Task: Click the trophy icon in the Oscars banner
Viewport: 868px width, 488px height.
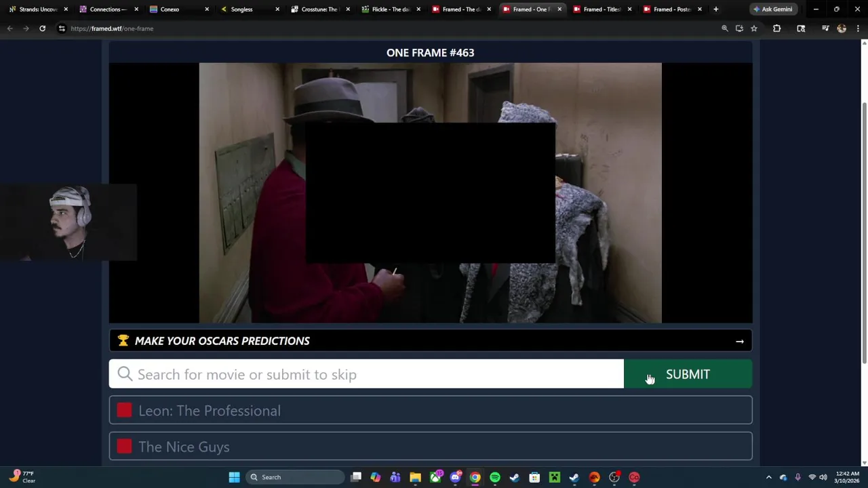Action: (123, 340)
